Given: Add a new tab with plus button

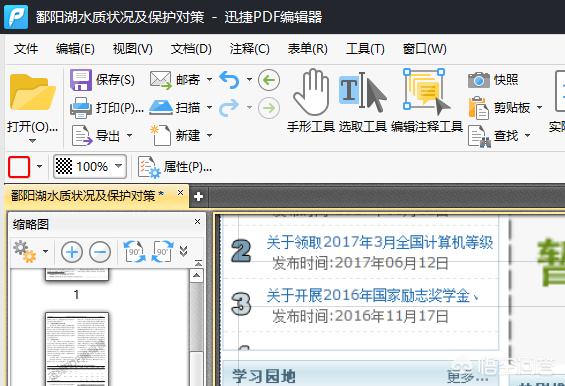Looking at the screenshot, I should 198,197.
